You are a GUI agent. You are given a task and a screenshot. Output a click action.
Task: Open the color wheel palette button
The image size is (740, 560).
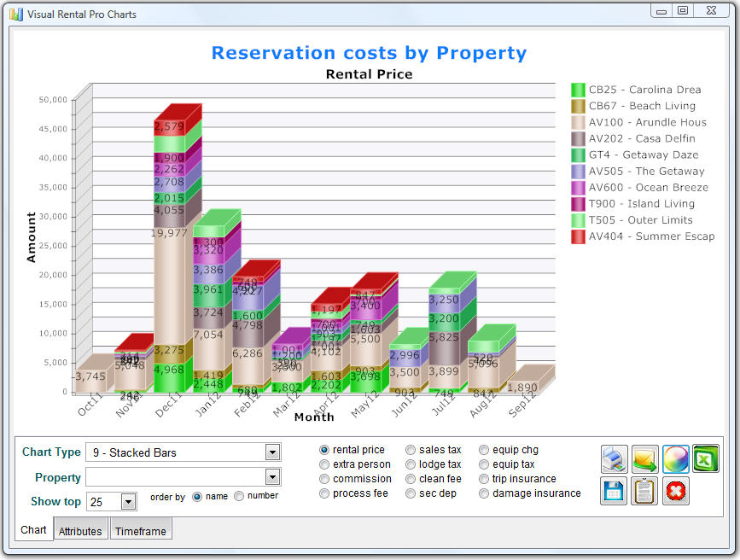click(x=675, y=458)
